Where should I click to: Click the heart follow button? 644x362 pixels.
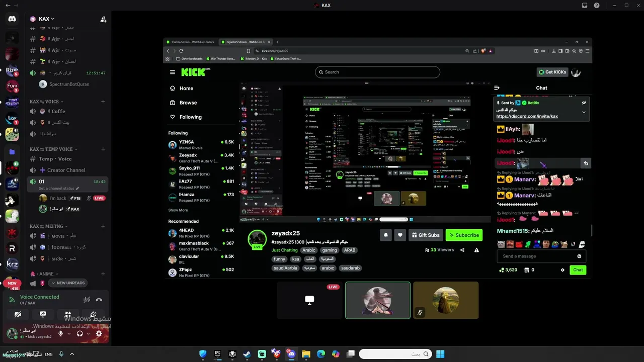(400, 235)
